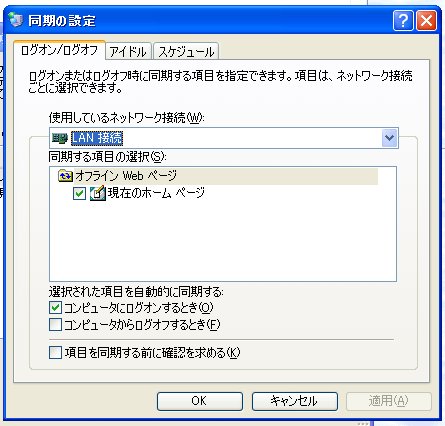445x426 pixels.
Task: Select the ログオン/ログオフ tab
Action: tap(59, 51)
